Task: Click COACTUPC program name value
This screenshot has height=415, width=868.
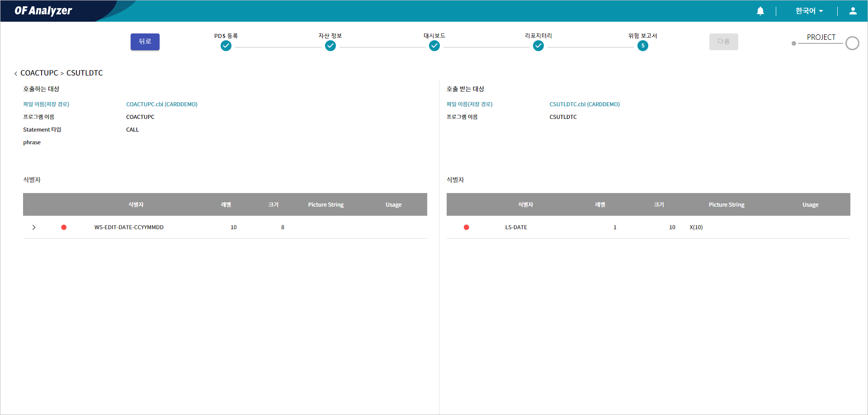Action: [140, 117]
